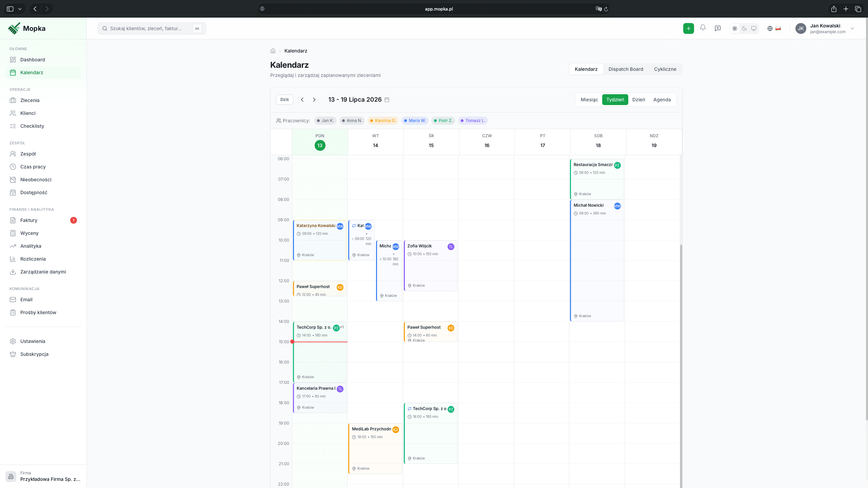Image resolution: width=868 pixels, height=488 pixels.
Task: Focus the search clients field
Action: [x=152, y=28]
